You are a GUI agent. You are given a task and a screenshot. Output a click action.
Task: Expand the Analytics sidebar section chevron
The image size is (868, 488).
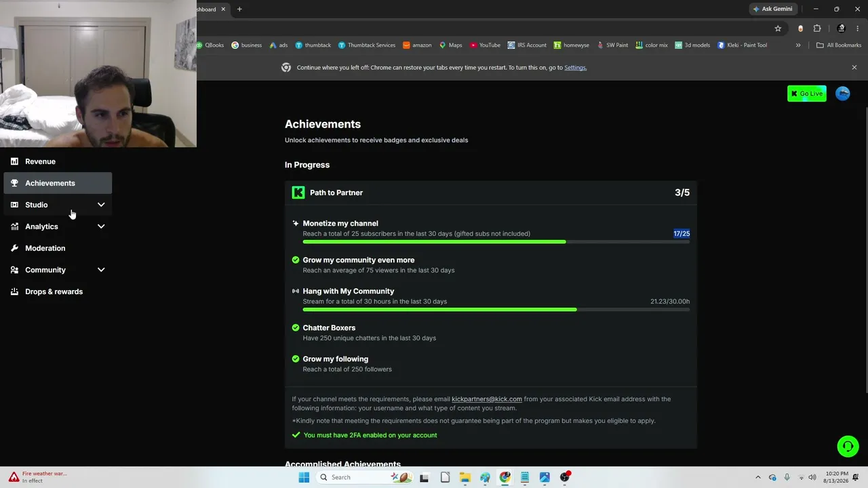[101, 226]
